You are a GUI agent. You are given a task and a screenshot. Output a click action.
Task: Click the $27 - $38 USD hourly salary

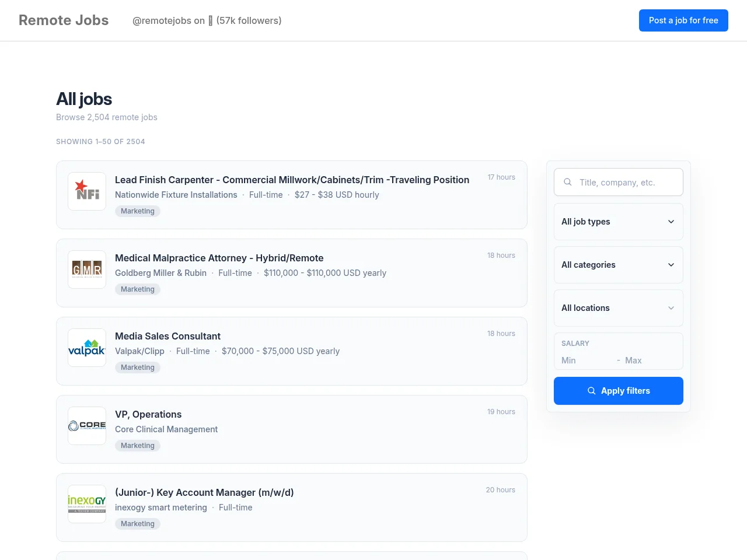click(x=337, y=195)
